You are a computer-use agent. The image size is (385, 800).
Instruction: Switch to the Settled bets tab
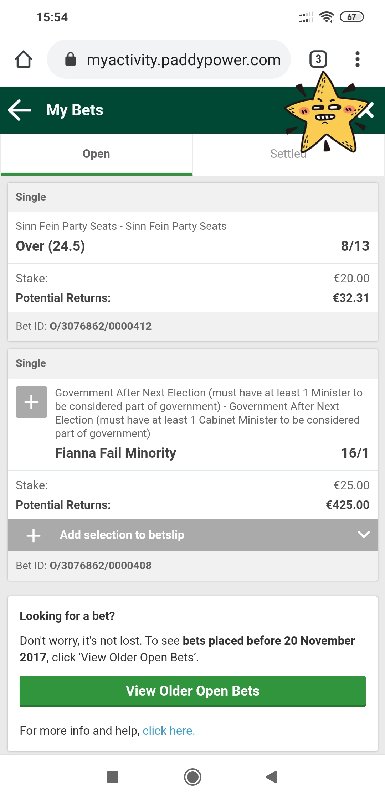pos(289,154)
